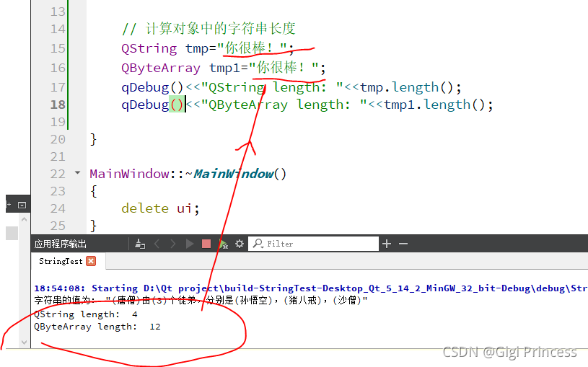Go to next output item arrow
The image size is (588, 367).
pos(172,244)
